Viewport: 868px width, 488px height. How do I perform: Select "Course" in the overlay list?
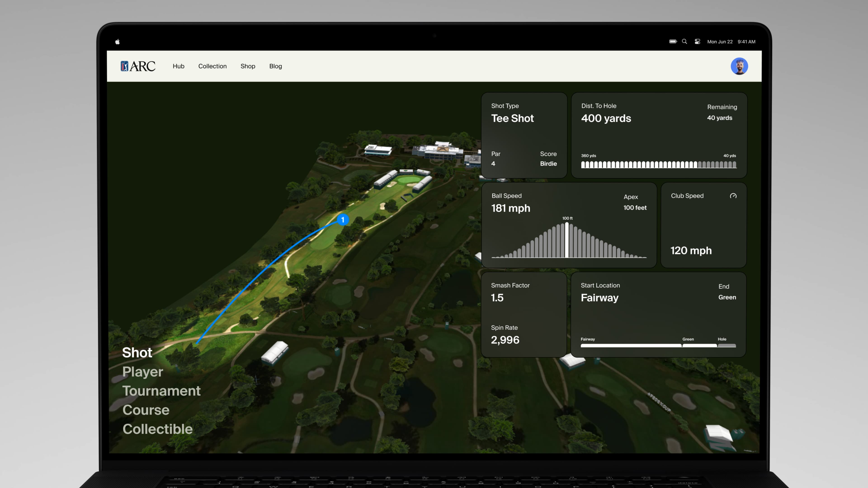pyautogui.click(x=146, y=410)
